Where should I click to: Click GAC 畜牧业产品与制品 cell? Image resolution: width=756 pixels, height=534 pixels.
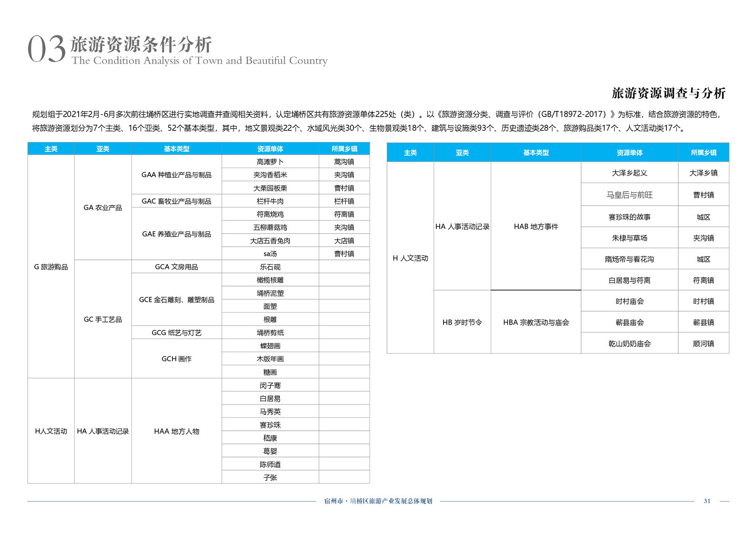pos(177,201)
